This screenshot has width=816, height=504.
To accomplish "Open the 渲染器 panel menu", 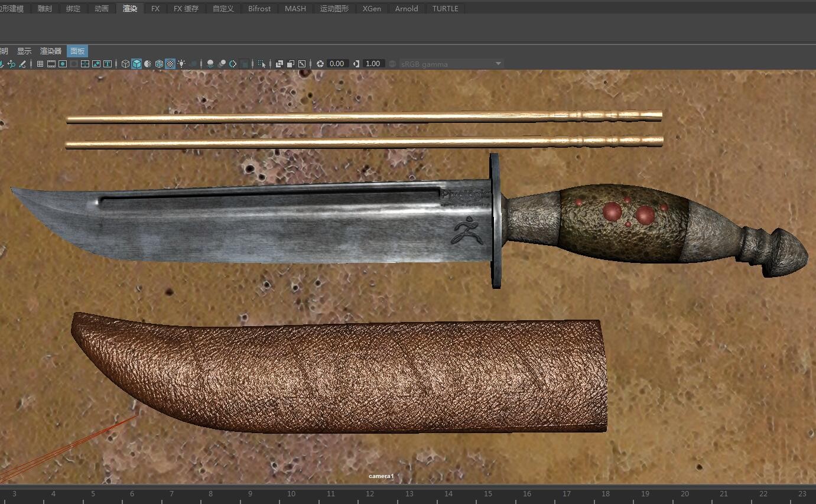I will point(51,51).
